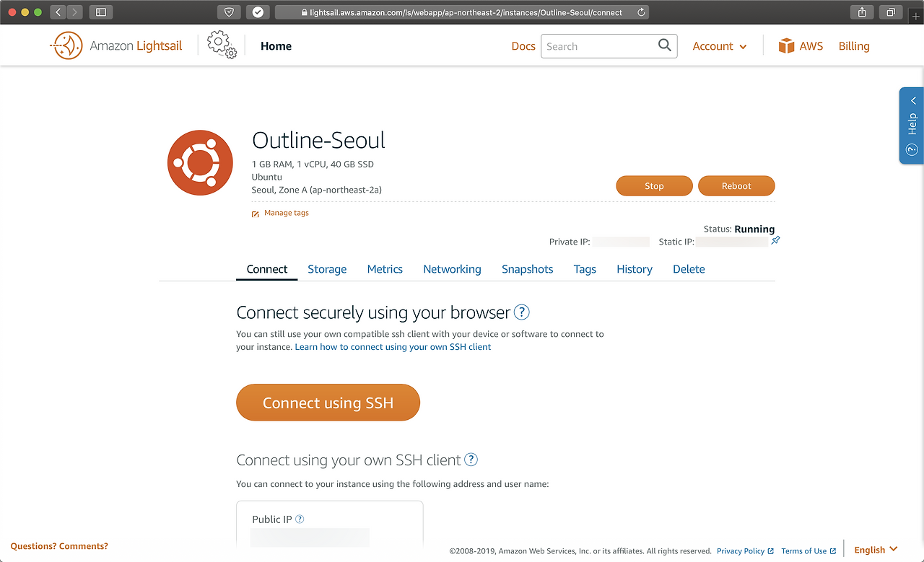Click the privacy shield icon in toolbar
This screenshot has width=924, height=562.
tap(229, 12)
